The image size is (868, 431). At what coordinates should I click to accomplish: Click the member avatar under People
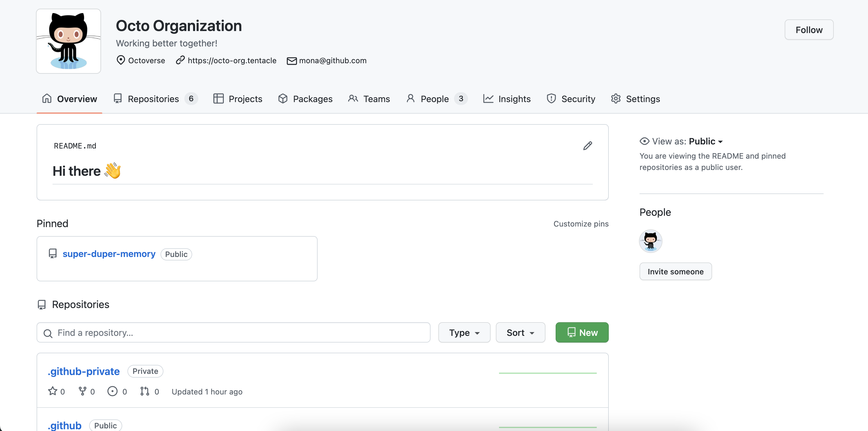(x=651, y=241)
